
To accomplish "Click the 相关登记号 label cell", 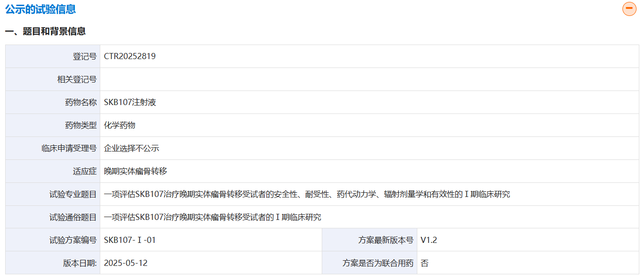I will pyautogui.click(x=53, y=79).
